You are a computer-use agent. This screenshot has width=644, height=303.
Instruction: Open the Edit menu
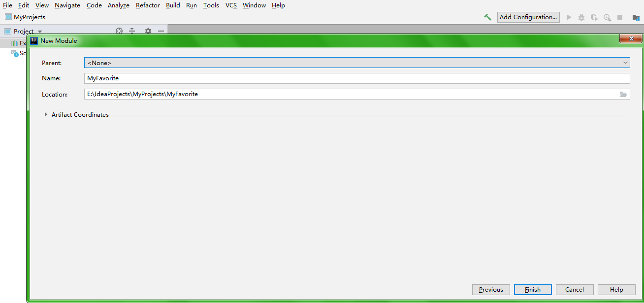click(x=24, y=5)
